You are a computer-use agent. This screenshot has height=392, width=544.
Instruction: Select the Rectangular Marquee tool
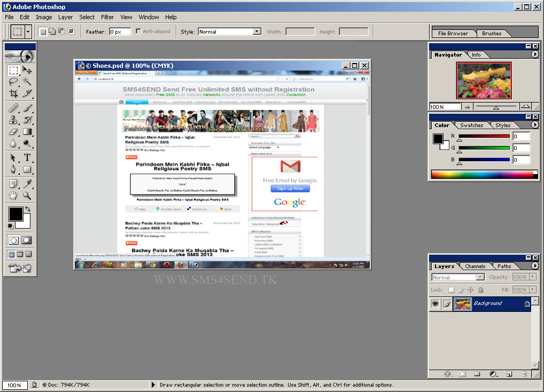pyautogui.click(x=13, y=70)
